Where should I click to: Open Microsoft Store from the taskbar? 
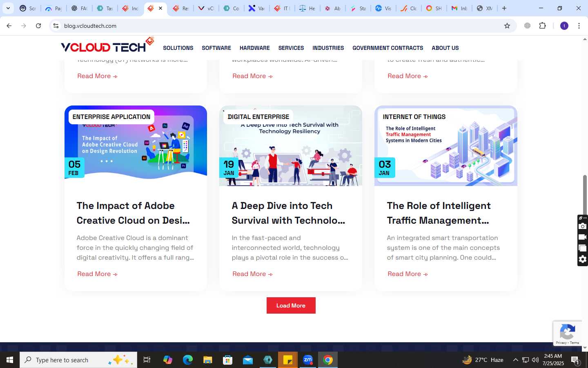(228, 360)
